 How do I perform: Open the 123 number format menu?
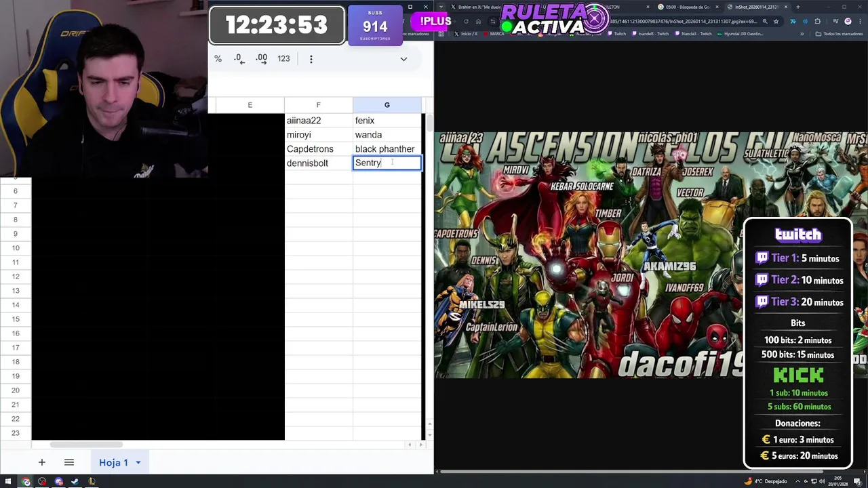pos(283,59)
